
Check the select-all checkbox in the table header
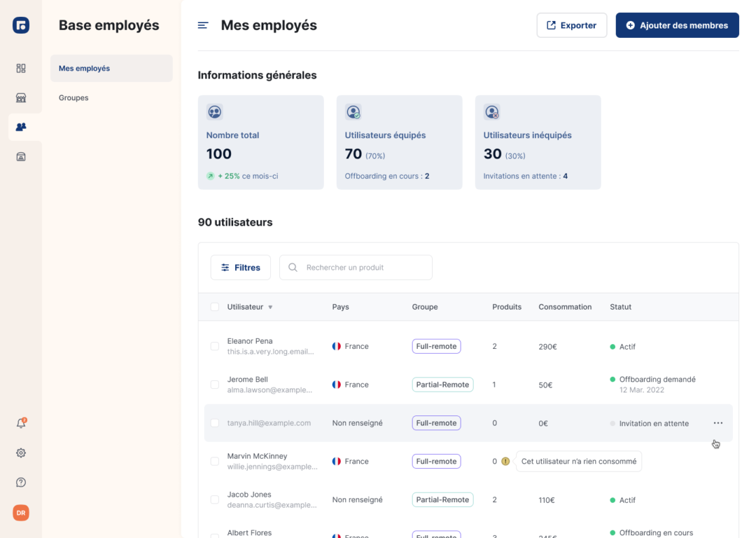coord(215,307)
